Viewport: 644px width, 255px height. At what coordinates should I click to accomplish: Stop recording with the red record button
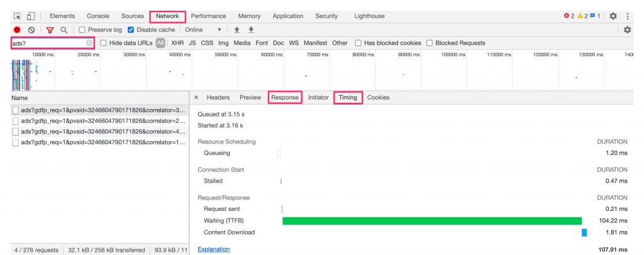point(17,30)
